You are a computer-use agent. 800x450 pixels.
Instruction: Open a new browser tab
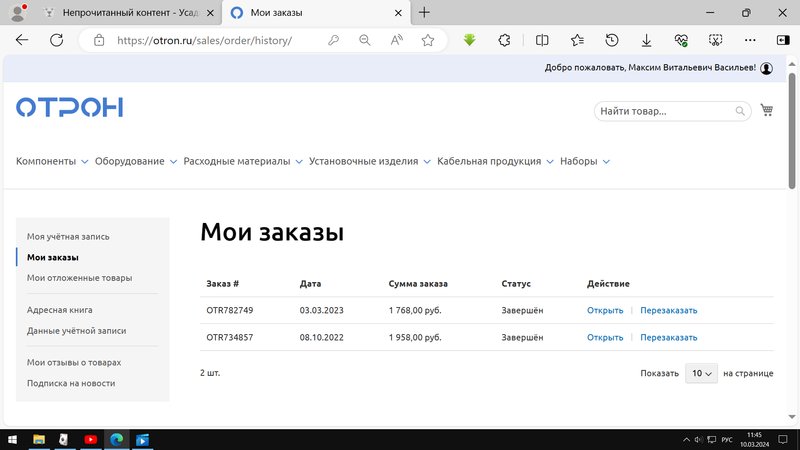point(424,13)
